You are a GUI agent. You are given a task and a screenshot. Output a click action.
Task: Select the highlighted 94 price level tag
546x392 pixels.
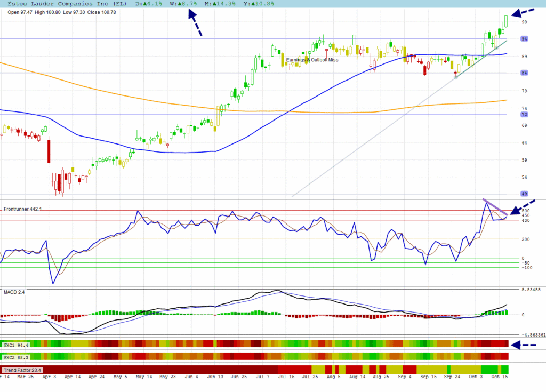524,39
